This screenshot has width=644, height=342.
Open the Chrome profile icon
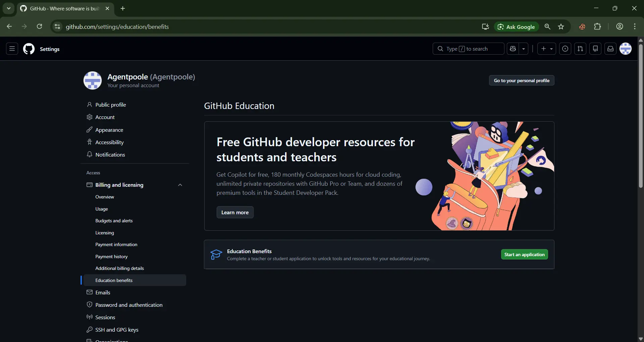click(x=620, y=26)
